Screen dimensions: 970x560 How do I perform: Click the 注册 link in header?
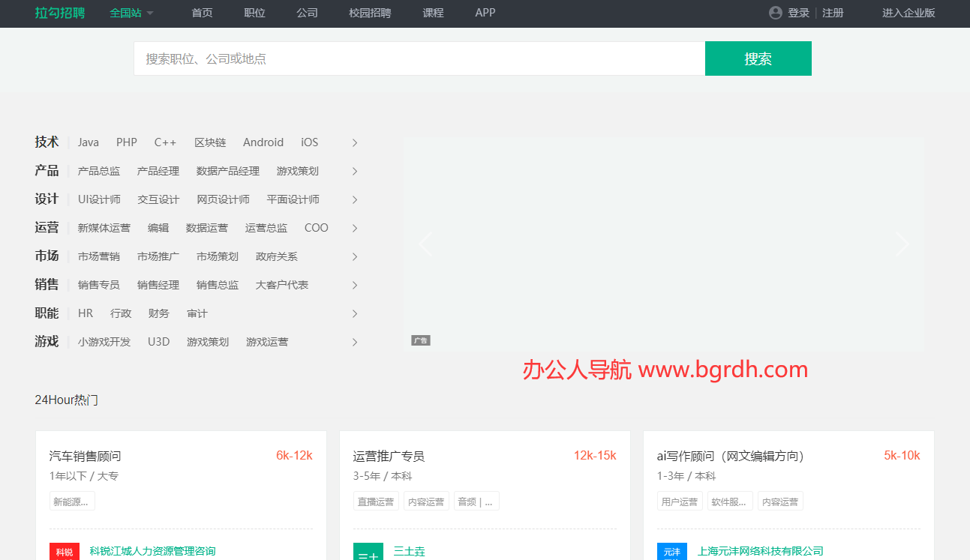833,13
